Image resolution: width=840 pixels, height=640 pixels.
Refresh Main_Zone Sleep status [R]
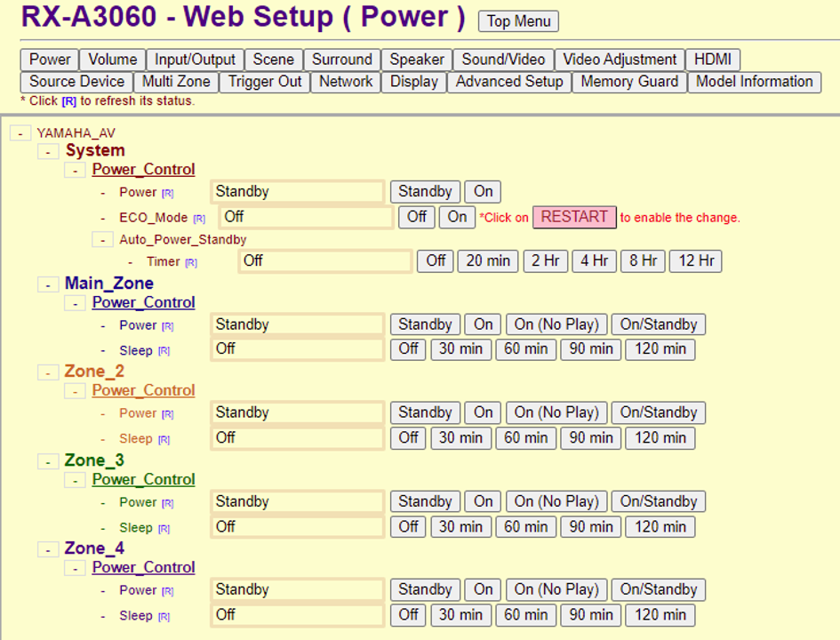click(x=164, y=351)
